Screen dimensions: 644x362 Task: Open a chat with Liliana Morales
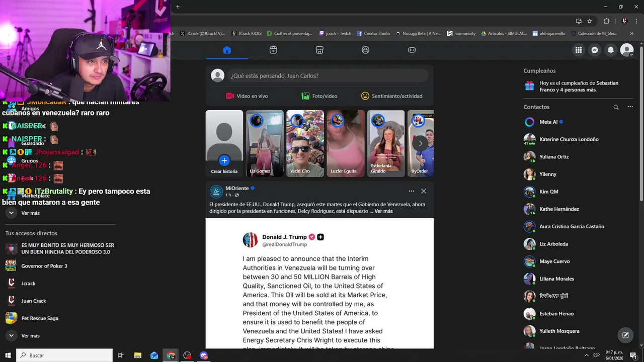coord(578,279)
